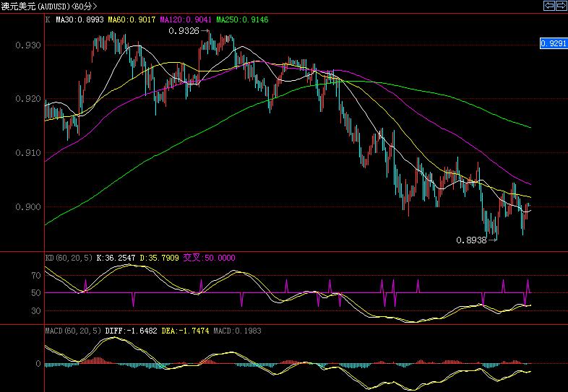Select the MA60:0.9017 legend label

pyautogui.click(x=132, y=19)
